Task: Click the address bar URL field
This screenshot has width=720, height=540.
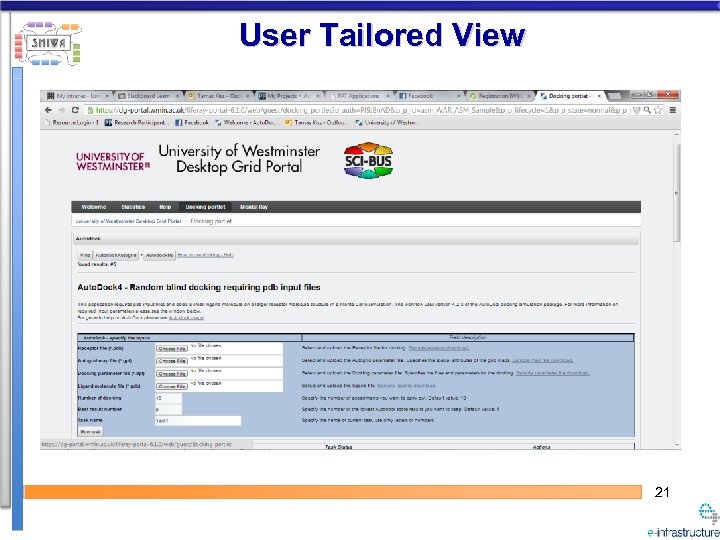Action: [x=363, y=110]
